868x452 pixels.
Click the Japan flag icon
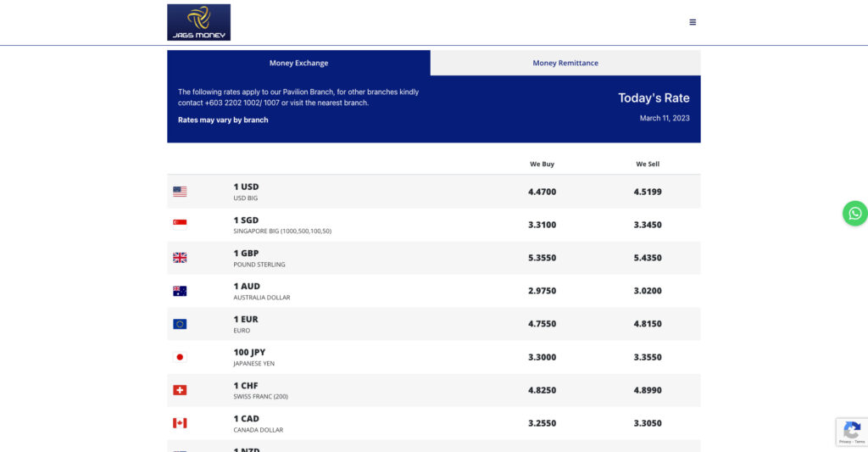click(x=180, y=357)
